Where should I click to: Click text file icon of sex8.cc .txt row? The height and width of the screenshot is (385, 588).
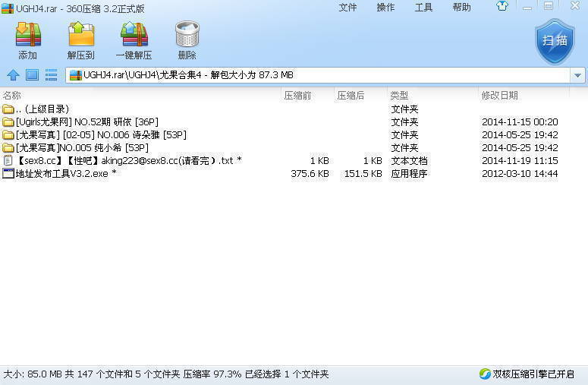(8, 160)
